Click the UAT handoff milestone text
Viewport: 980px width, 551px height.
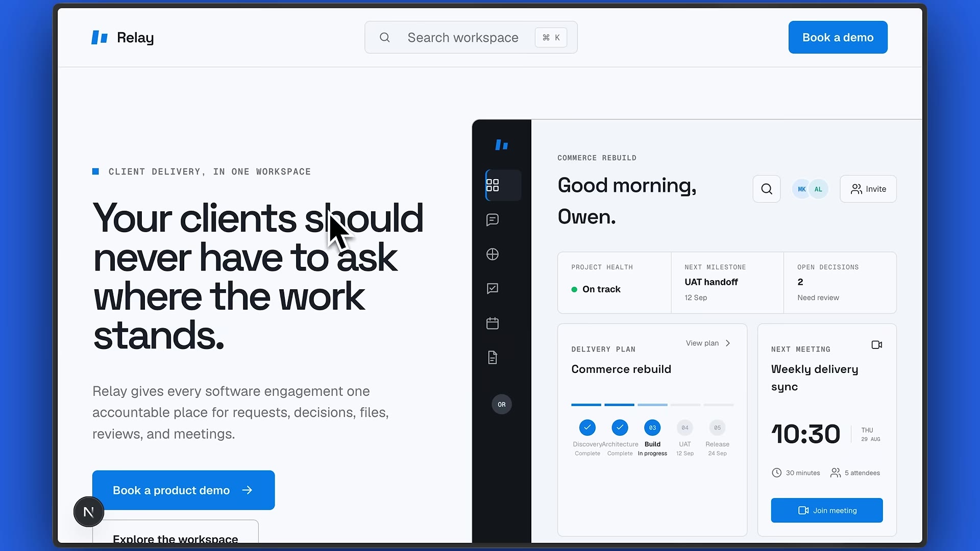(x=712, y=282)
